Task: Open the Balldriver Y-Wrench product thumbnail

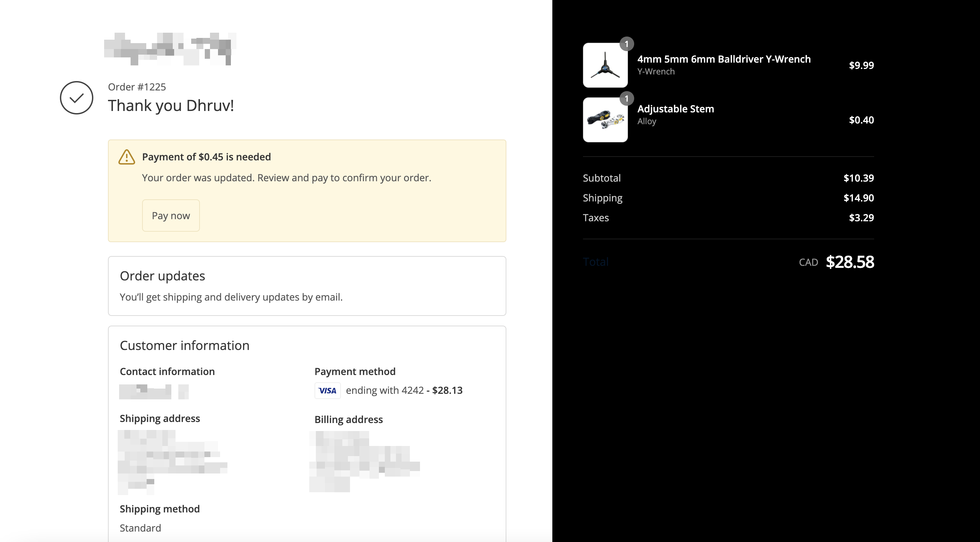Action: point(605,65)
